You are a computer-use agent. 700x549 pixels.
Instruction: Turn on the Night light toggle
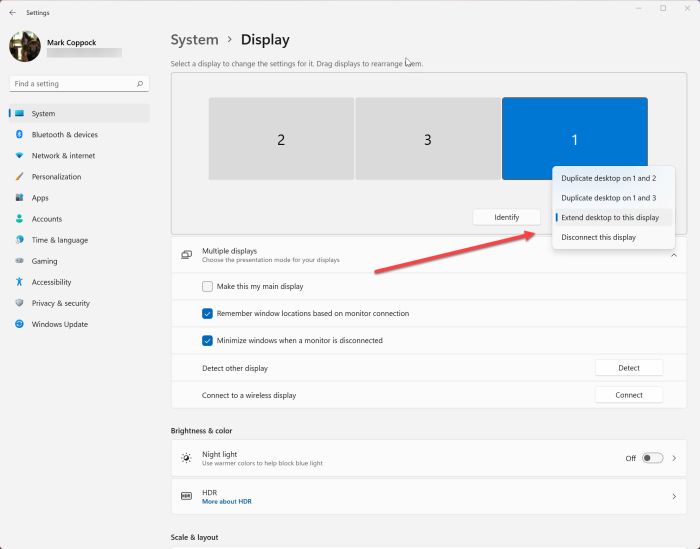pyautogui.click(x=652, y=458)
